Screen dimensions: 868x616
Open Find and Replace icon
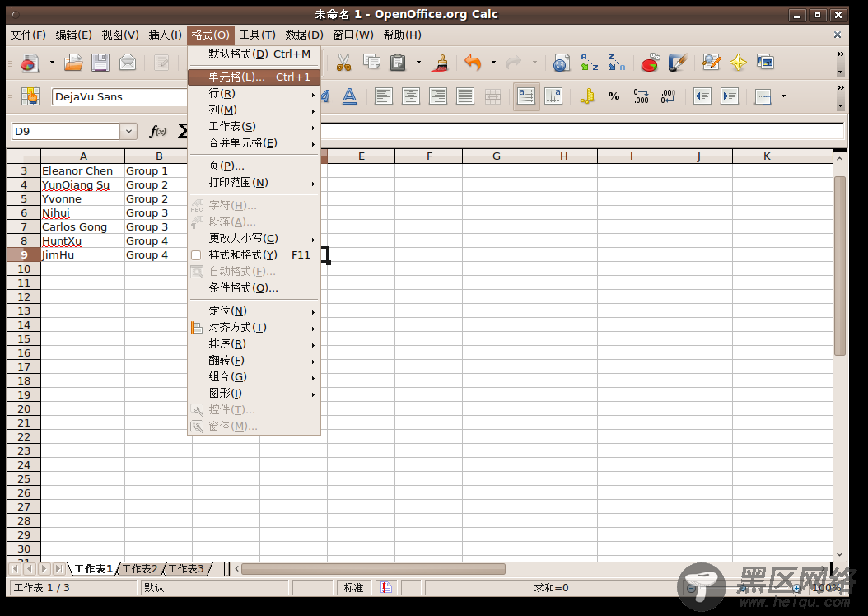(711, 63)
